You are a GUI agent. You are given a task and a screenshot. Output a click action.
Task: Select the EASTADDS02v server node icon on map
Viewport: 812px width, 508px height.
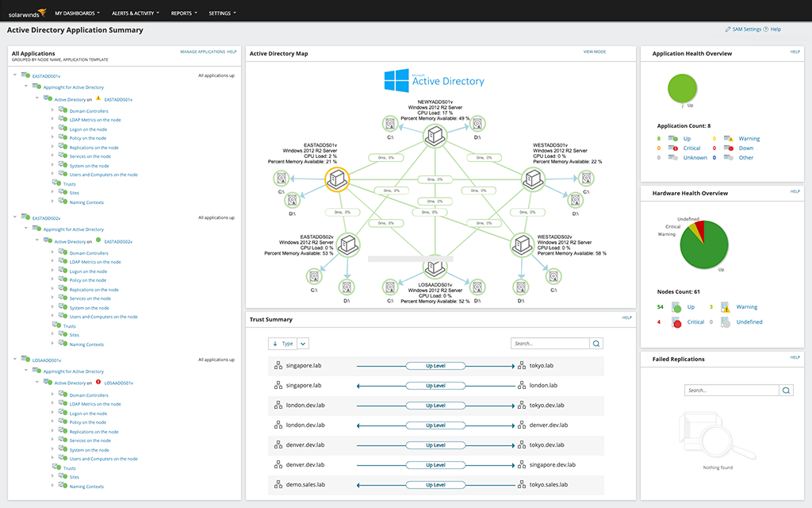tap(348, 244)
